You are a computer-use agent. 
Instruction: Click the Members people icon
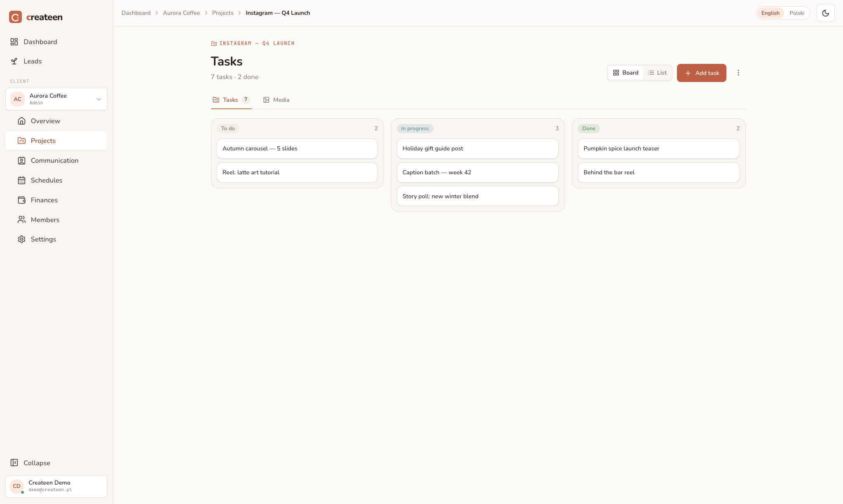21,220
